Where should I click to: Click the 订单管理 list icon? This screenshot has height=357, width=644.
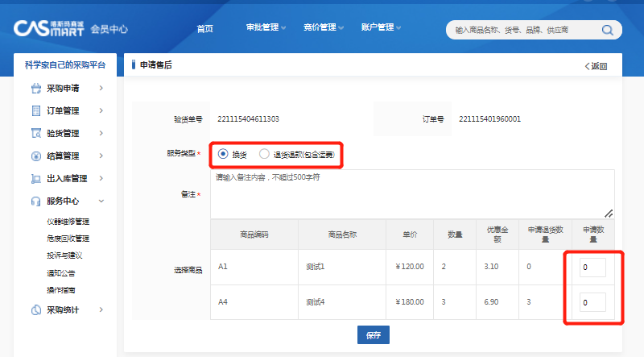click(35, 110)
